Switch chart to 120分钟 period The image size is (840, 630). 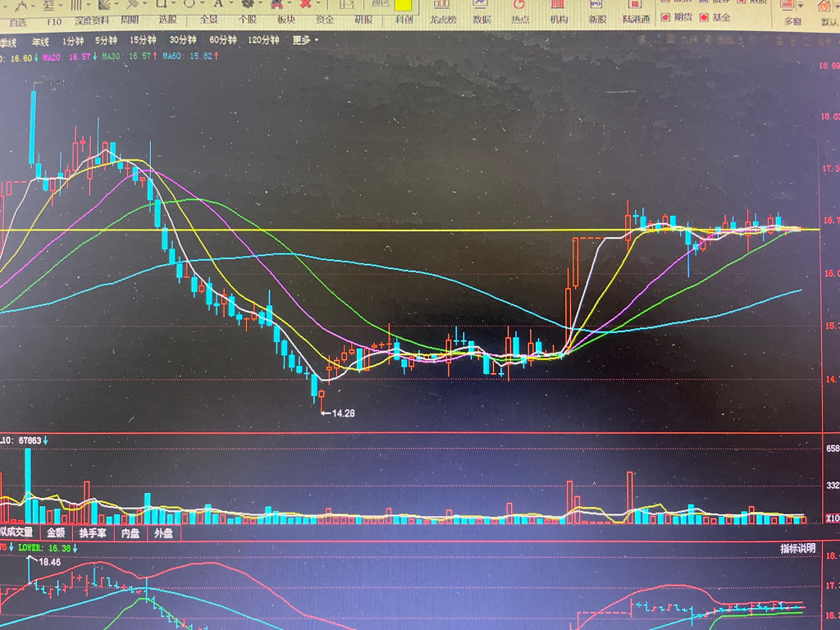click(263, 40)
